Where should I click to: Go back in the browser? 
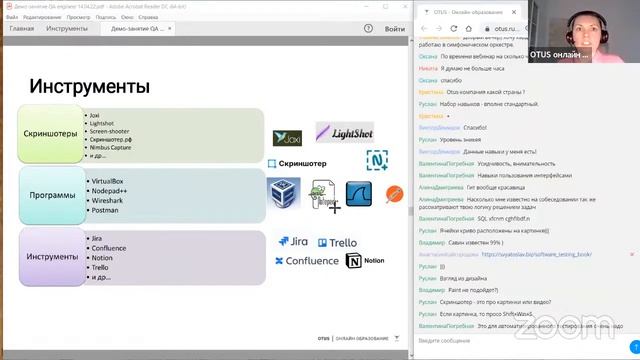click(424, 29)
